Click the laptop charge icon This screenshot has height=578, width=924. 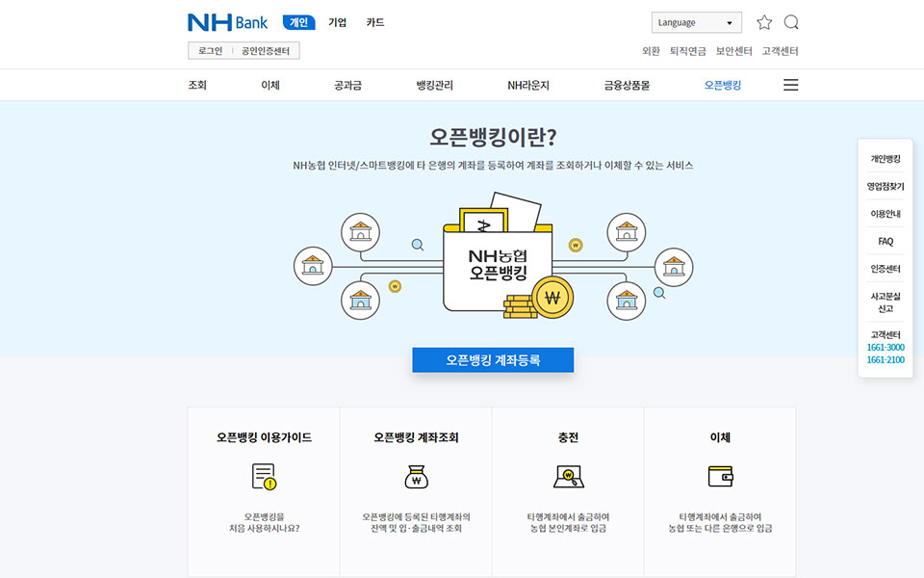coord(568,476)
